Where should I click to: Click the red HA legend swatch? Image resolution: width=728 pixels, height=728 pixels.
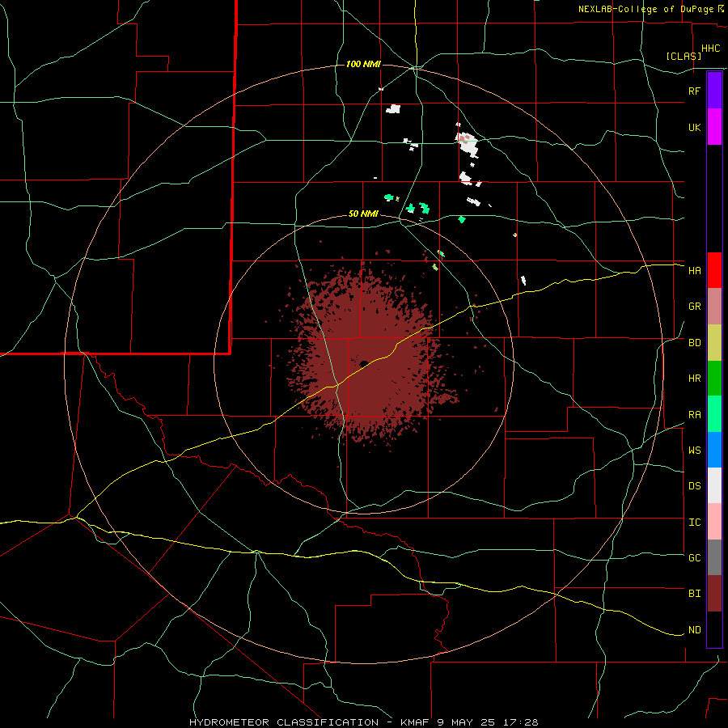714,270
